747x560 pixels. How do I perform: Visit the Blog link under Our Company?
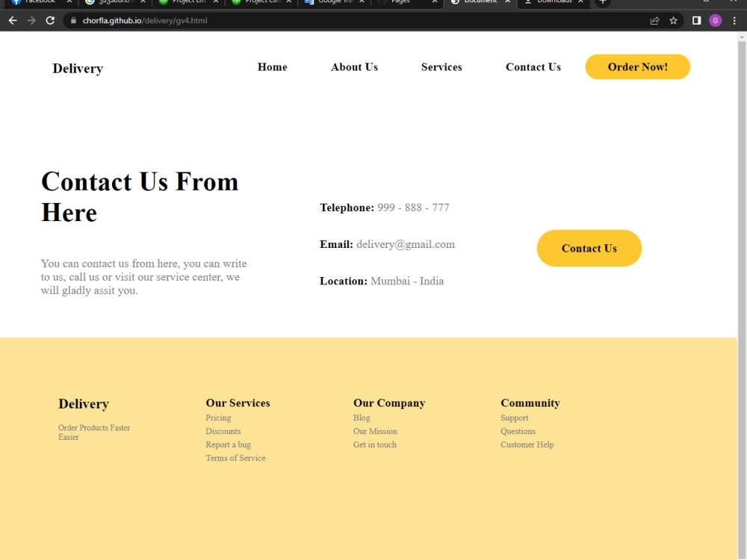(362, 417)
